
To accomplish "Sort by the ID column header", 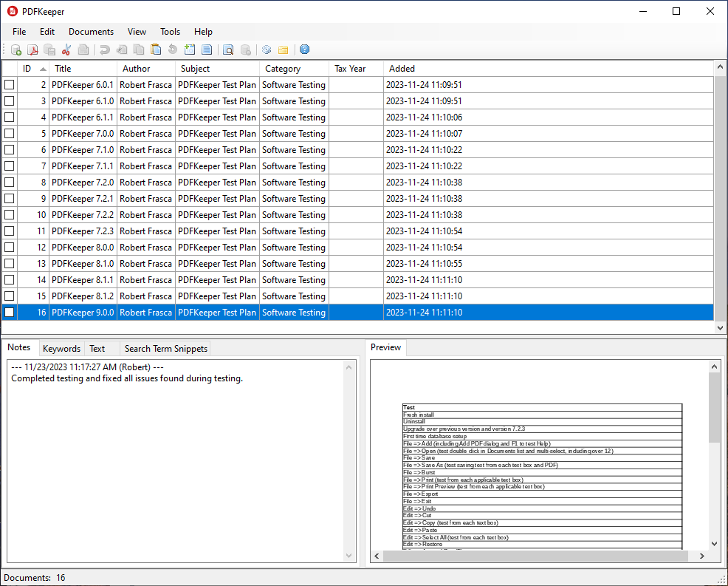I will 33,69.
